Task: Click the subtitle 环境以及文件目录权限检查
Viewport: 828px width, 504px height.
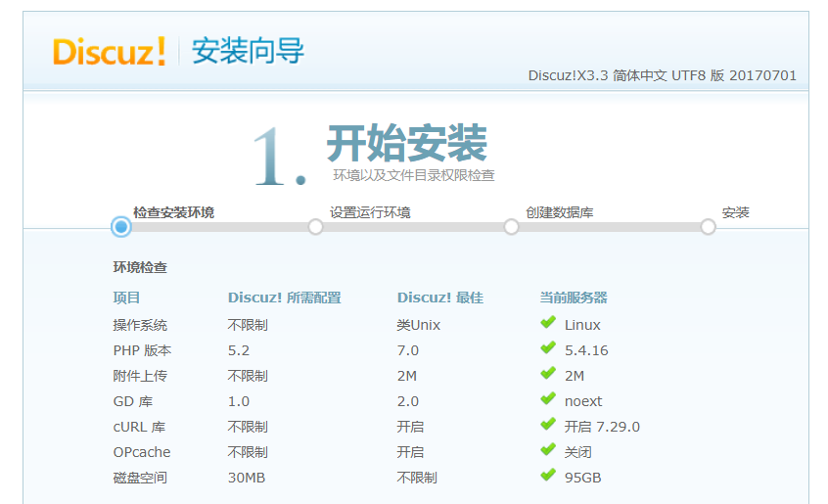Action: click(x=413, y=175)
